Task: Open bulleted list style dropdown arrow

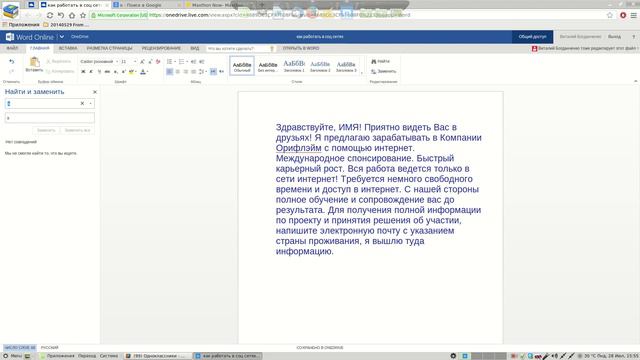Action: [x=175, y=62]
